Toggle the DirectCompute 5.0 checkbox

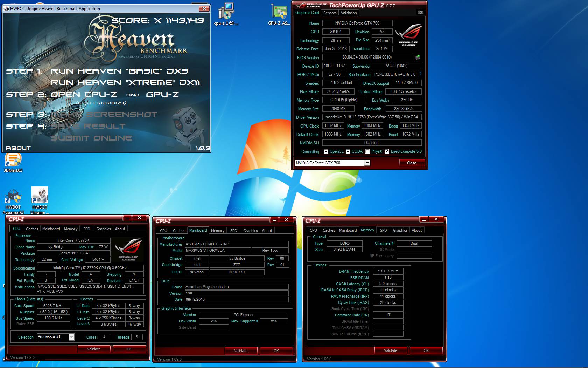coord(387,151)
